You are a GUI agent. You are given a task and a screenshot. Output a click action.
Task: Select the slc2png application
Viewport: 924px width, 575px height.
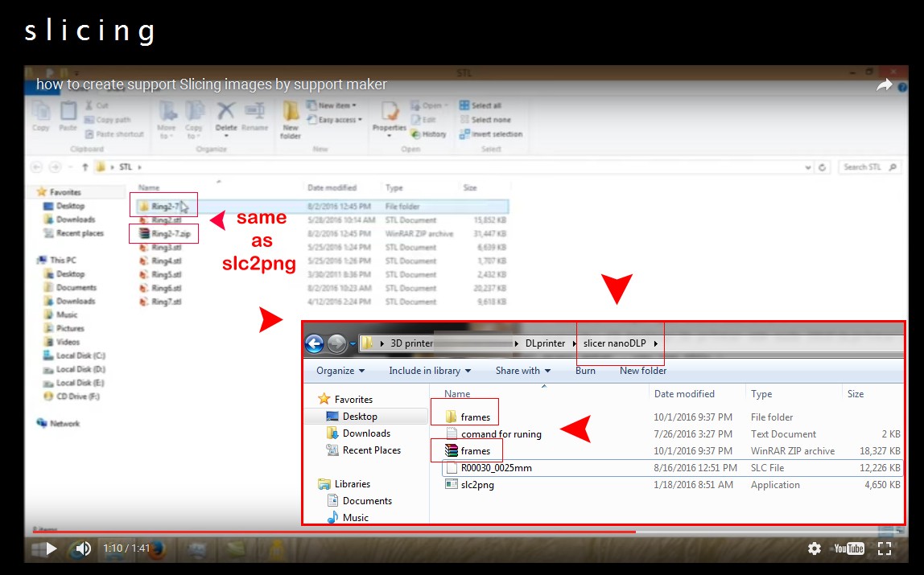coord(470,485)
